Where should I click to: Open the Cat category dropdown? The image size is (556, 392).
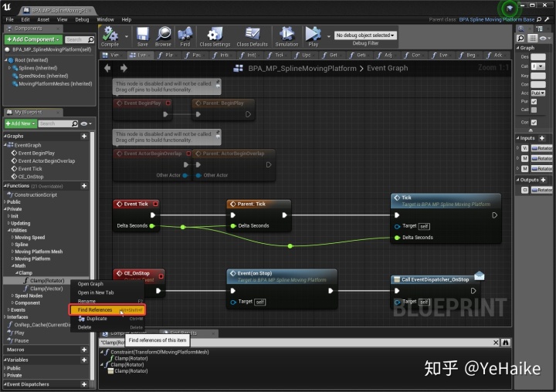click(x=538, y=66)
